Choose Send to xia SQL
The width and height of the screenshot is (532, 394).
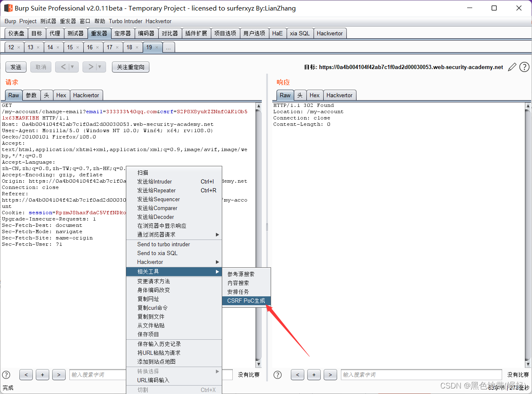tap(174, 253)
